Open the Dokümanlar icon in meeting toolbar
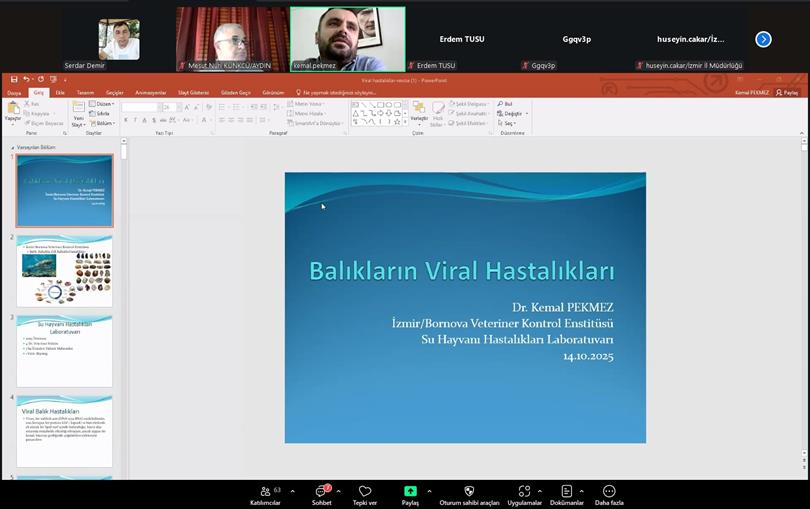Image resolution: width=810 pixels, height=509 pixels. click(566, 491)
